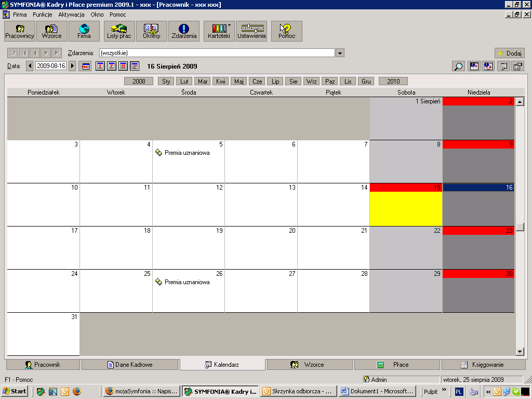Select the Kwi month button
This screenshot has width=532, height=399.
click(220, 82)
